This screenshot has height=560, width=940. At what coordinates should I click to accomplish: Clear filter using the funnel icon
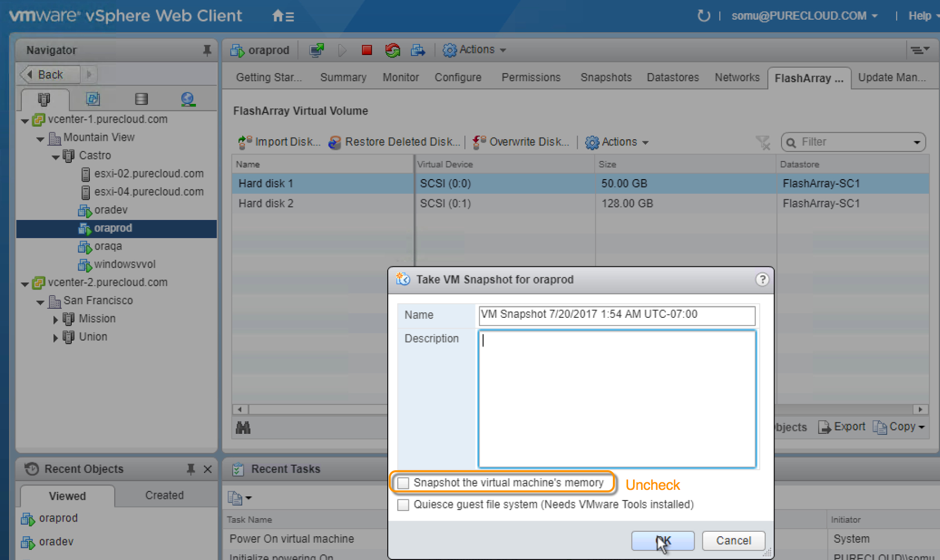tap(763, 142)
